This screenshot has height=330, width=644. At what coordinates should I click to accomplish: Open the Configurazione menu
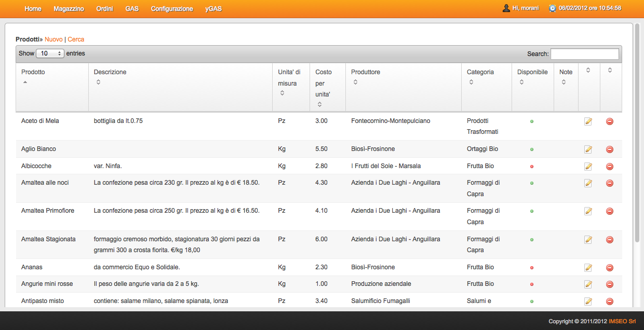click(x=172, y=9)
